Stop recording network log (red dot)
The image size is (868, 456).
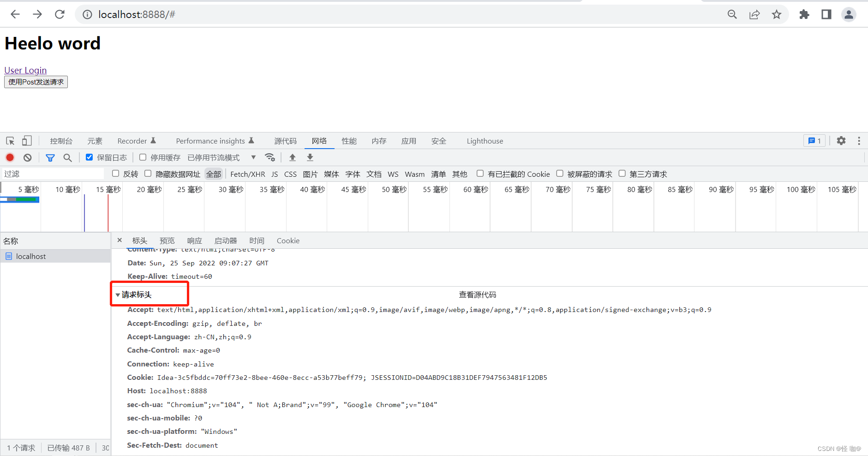click(10, 157)
